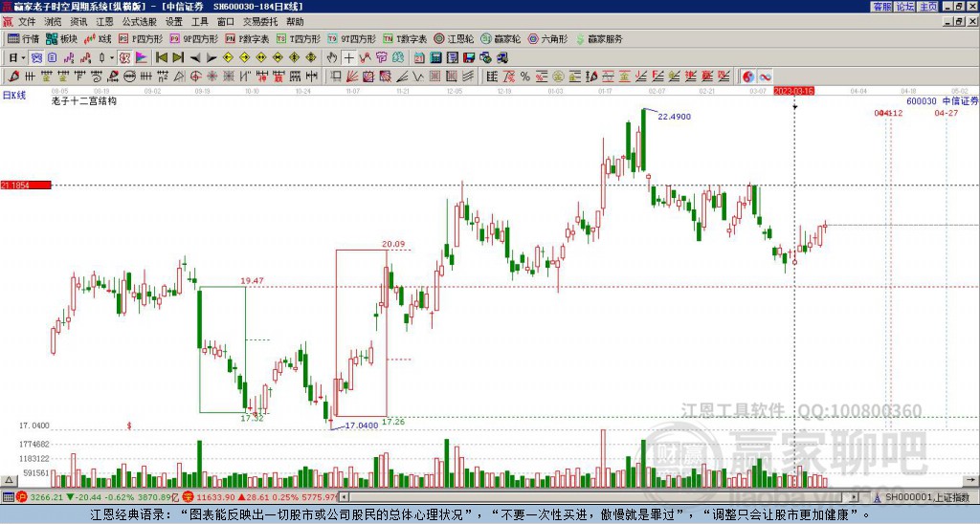
Task: Click the 论坛 forum link
Action: (905, 7)
